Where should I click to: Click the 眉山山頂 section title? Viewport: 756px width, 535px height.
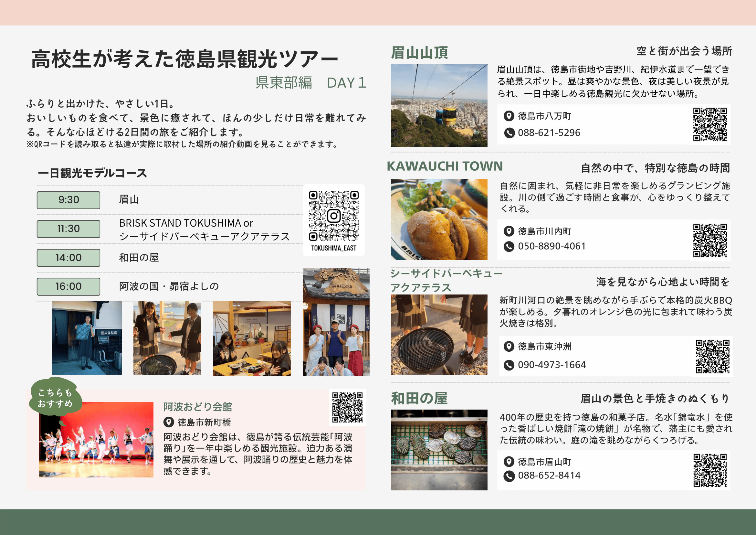[419, 53]
